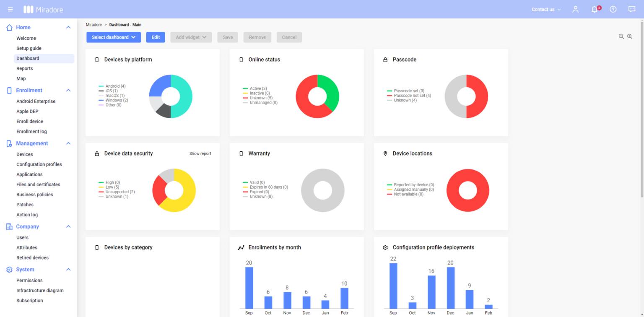Click the location pin icon on Device locations widget

[385, 153]
